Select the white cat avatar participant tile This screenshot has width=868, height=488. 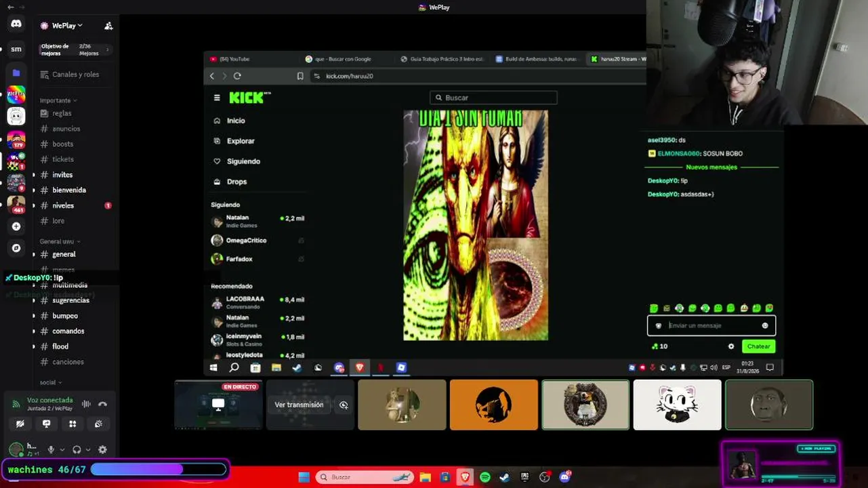[x=677, y=405]
